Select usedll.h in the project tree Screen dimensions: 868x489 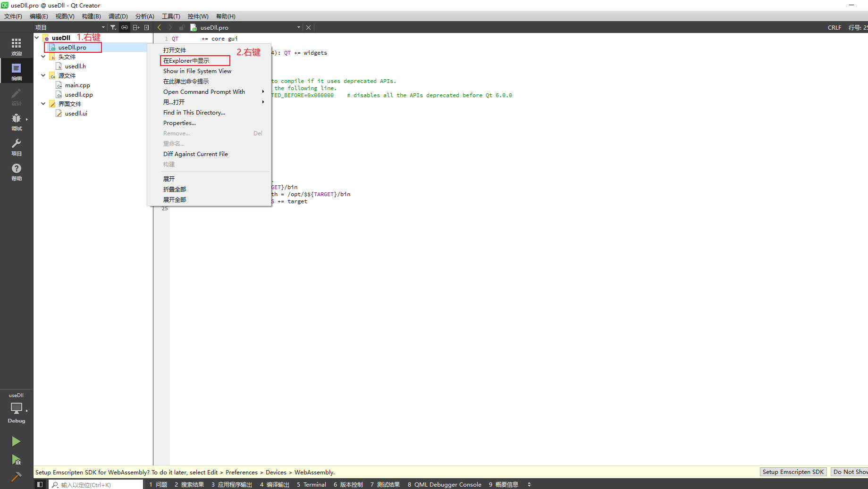75,66
